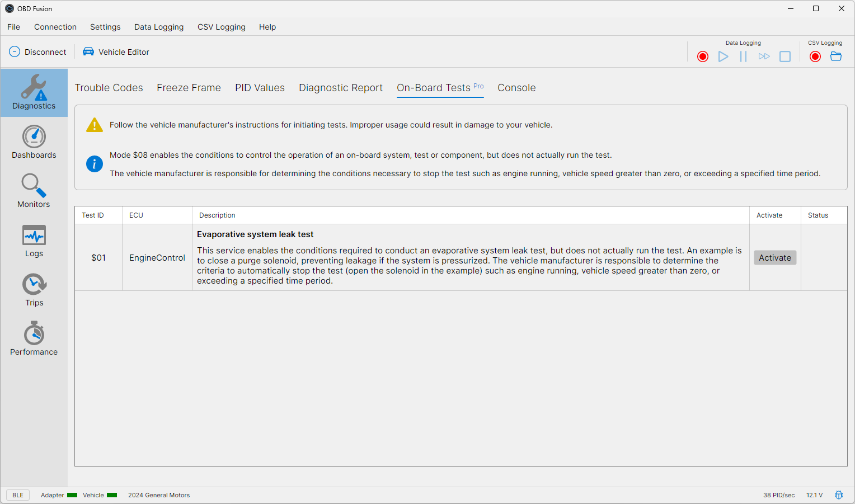
Task: Switch to the Trouble Codes tab
Action: 109,88
